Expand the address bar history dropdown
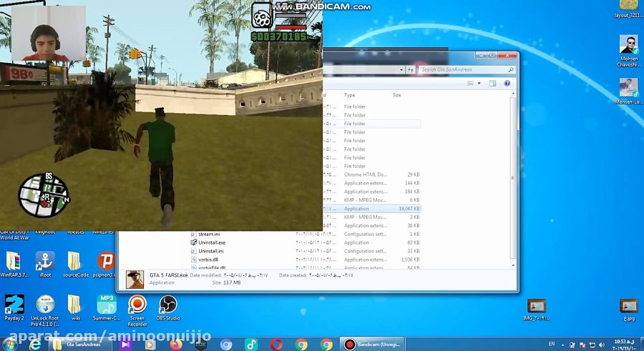The width and height of the screenshot is (644, 351). (401, 70)
